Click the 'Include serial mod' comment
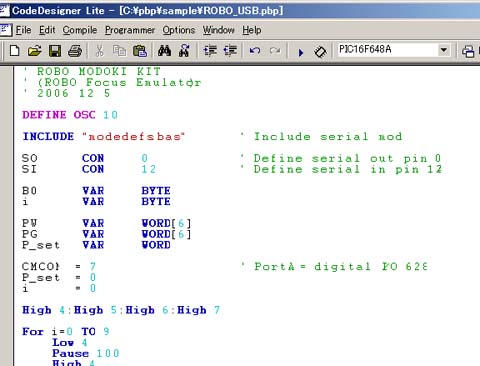The image size is (480, 366). [322, 137]
